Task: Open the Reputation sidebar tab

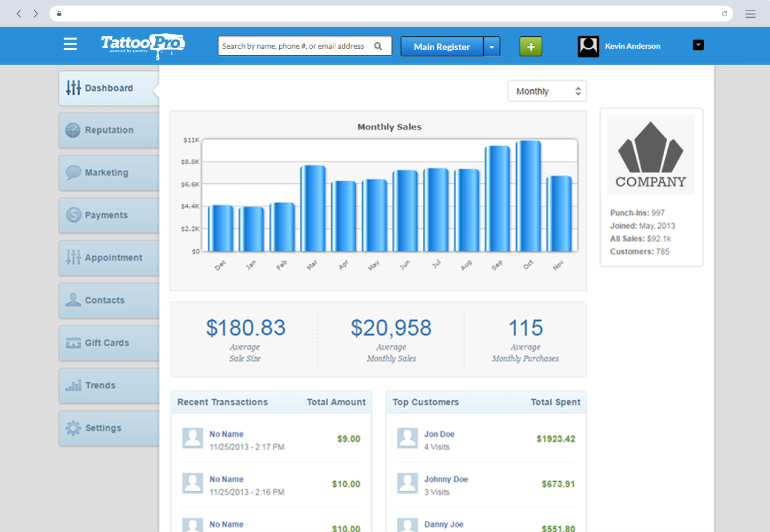Action: click(x=109, y=130)
